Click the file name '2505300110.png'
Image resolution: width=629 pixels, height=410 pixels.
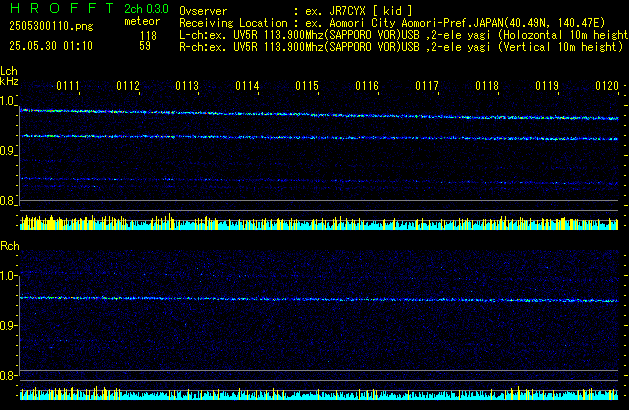pos(51,26)
